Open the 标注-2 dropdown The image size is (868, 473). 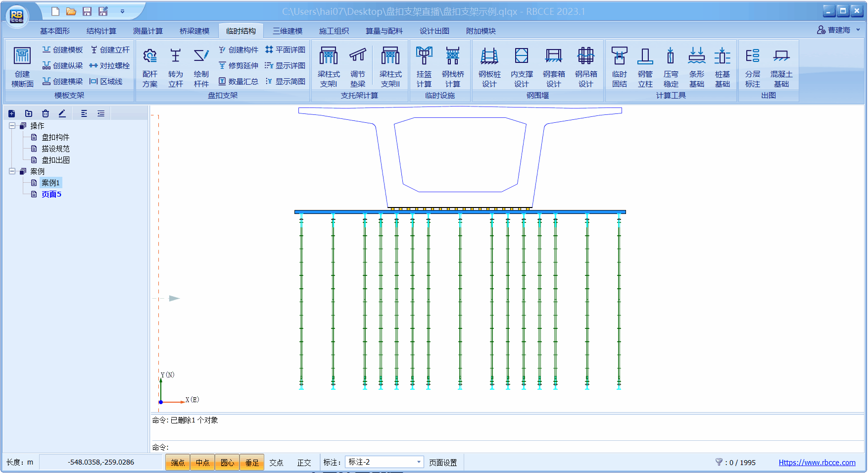tap(419, 462)
